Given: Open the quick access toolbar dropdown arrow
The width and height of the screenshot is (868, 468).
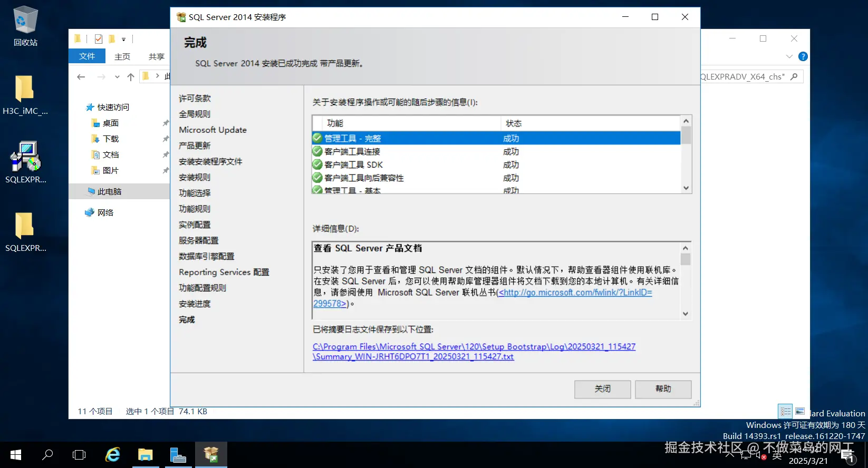Looking at the screenshot, I should [x=123, y=39].
